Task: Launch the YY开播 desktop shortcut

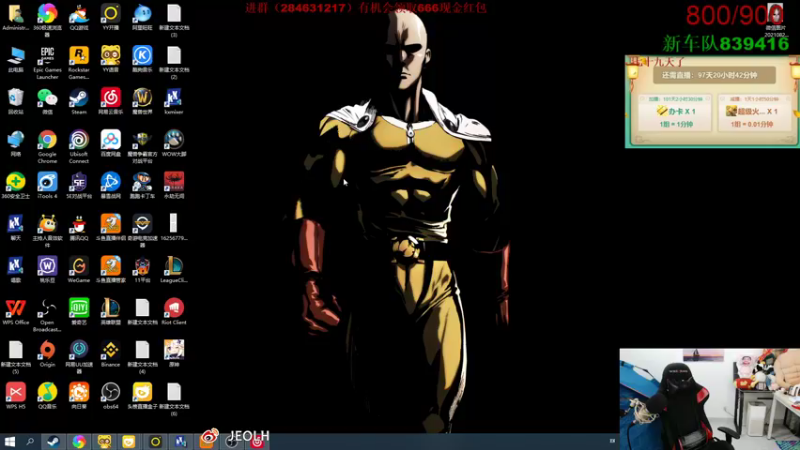Action: coord(111,17)
